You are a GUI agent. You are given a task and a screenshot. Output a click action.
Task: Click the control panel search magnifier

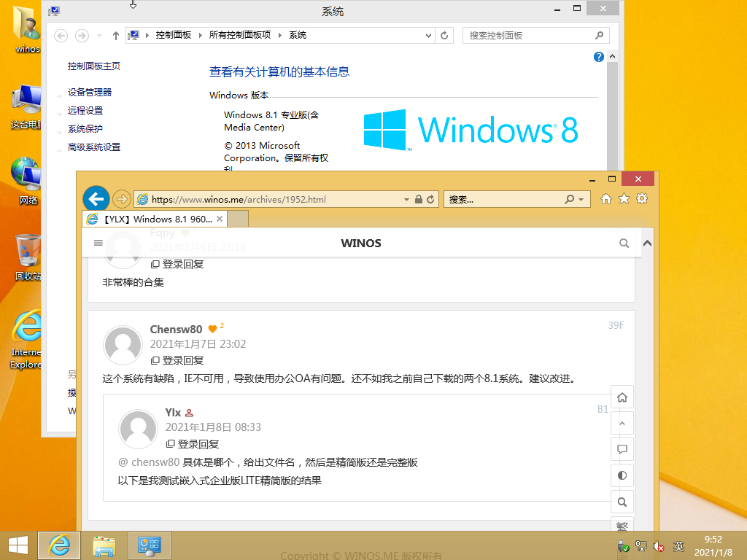(600, 35)
